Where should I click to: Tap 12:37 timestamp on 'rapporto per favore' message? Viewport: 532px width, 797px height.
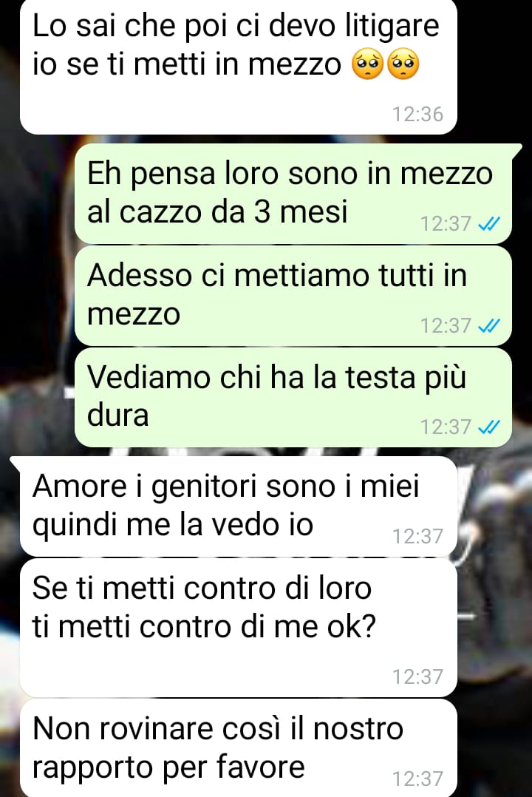[417, 779]
